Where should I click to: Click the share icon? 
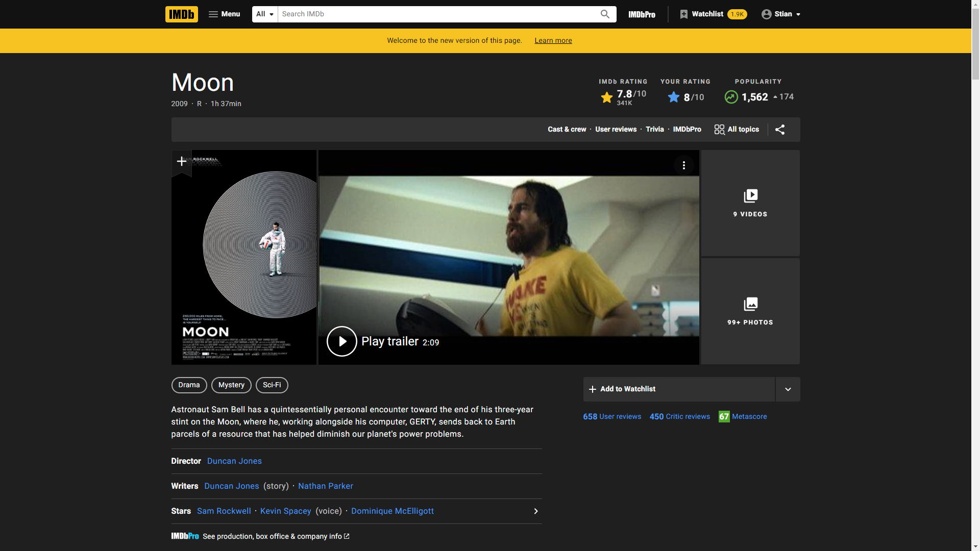click(x=780, y=130)
